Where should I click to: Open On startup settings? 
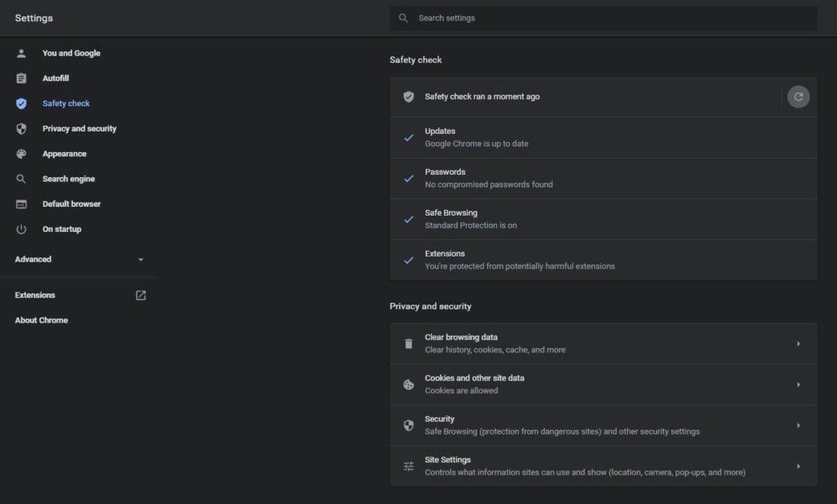pyautogui.click(x=62, y=230)
